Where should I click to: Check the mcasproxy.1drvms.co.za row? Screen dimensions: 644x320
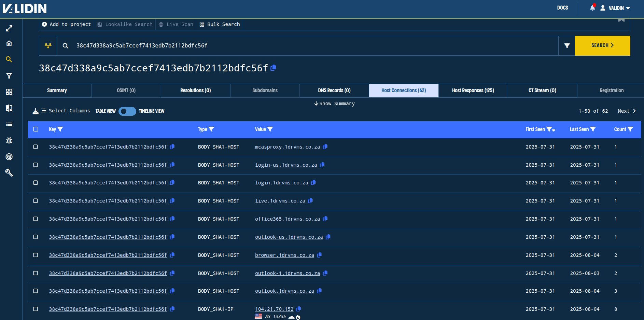coord(36,147)
